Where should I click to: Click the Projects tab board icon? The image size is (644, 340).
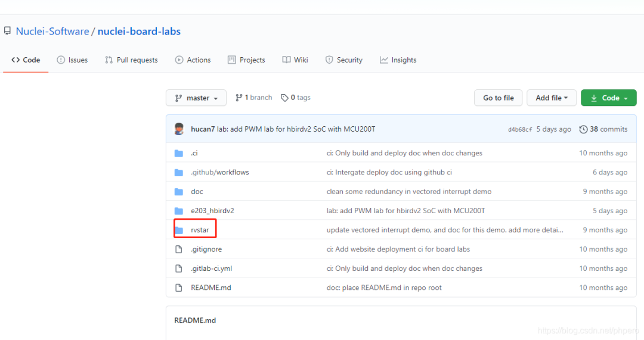(231, 60)
